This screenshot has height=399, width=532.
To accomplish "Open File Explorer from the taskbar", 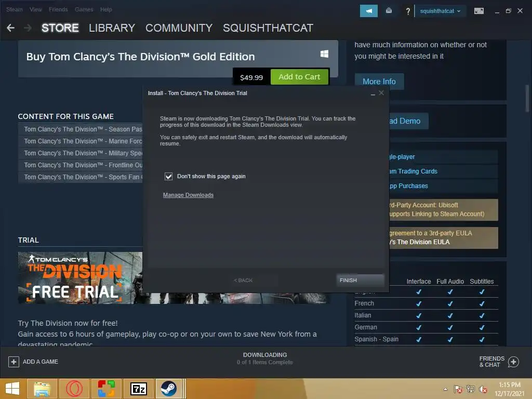I will (x=42, y=389).
